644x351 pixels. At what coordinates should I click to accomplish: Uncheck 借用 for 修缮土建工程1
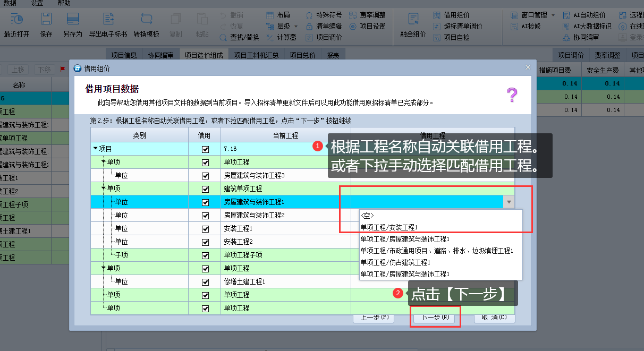205,282
